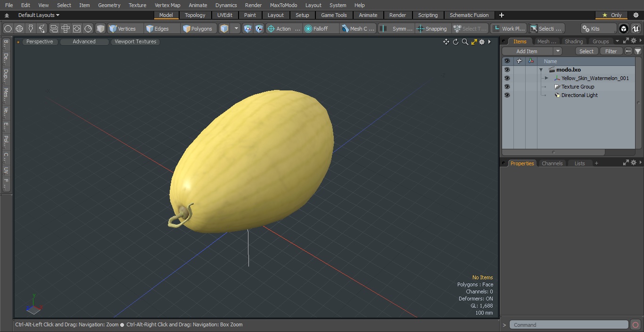Click the Items list horizontal scrollbar

(553, 152)
